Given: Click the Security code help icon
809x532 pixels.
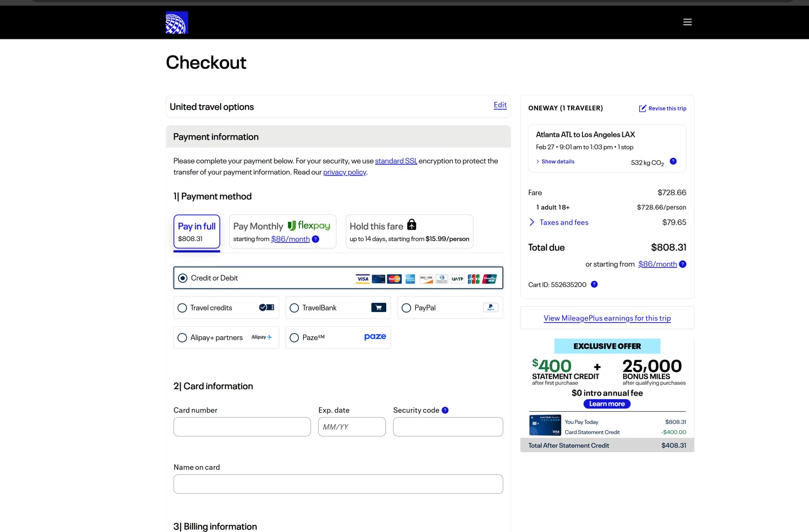Looking at the screenshot, I should (x=445, y=410).
